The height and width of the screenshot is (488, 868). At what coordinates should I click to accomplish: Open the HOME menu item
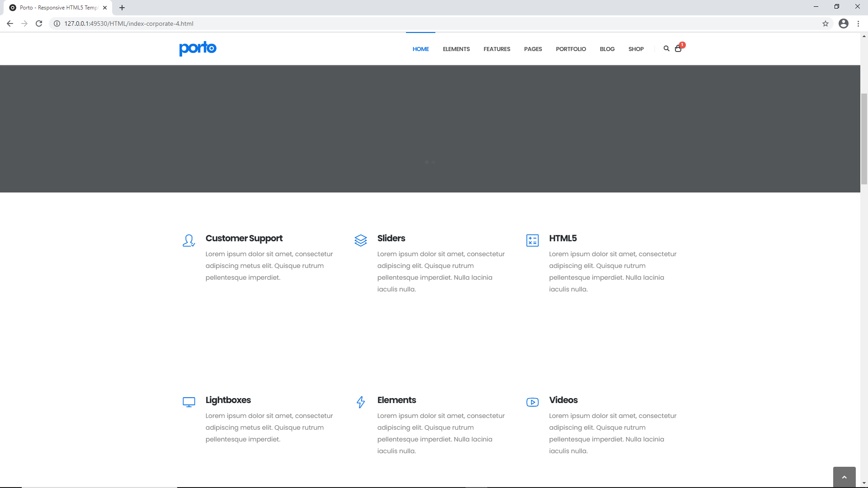point(420,49)
